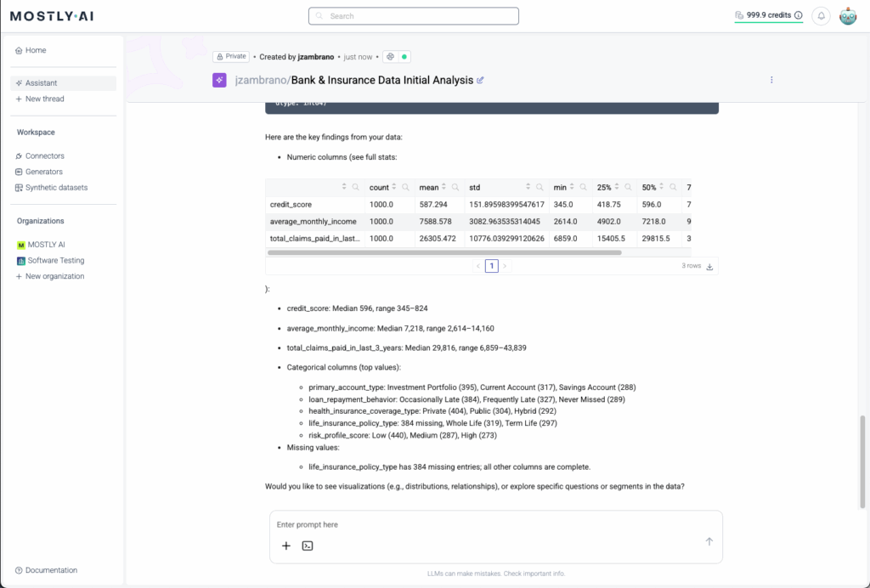Edit the thread title with pencil icon
Image resolution: width=870 pixels, height=588 pixels.
481,80
